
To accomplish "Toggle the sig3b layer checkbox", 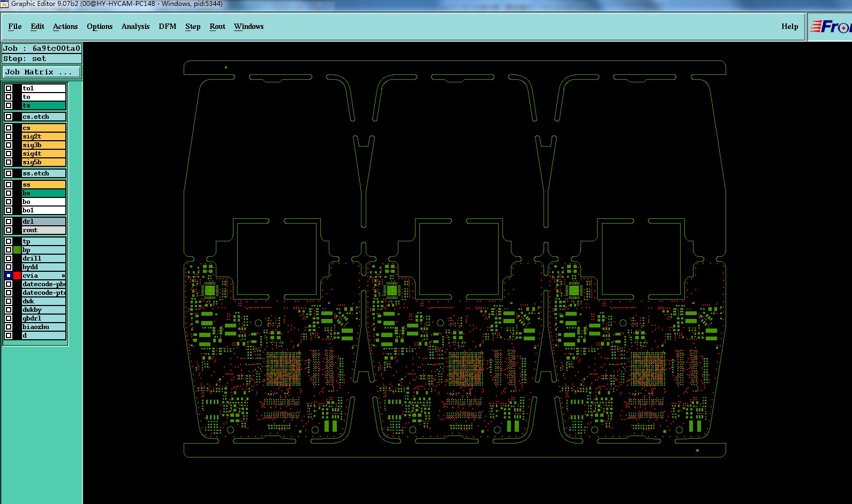I will [x=9, y=145].
